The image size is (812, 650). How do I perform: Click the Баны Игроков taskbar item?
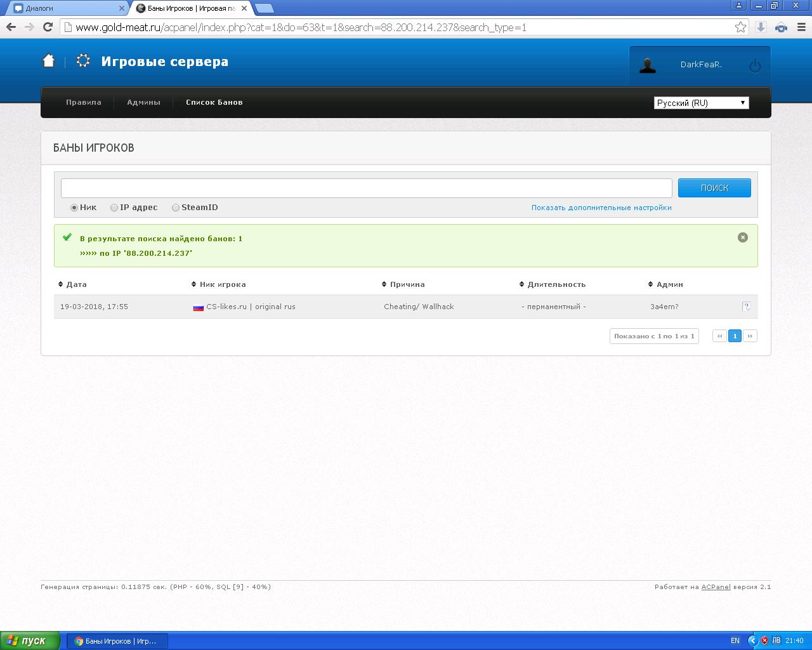(118, 641)
